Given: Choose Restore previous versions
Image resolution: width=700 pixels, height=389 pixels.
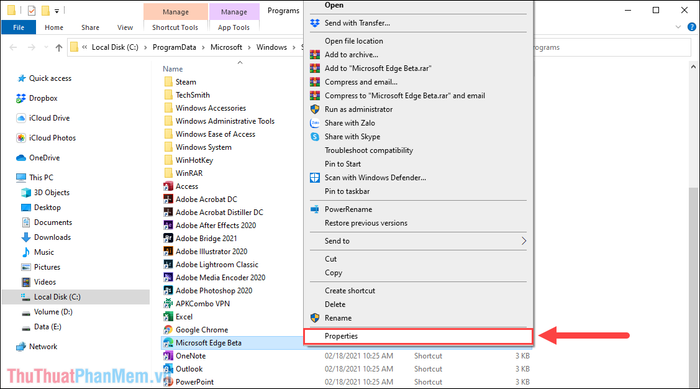Looking at the screenshot, I should click(366, 223).
